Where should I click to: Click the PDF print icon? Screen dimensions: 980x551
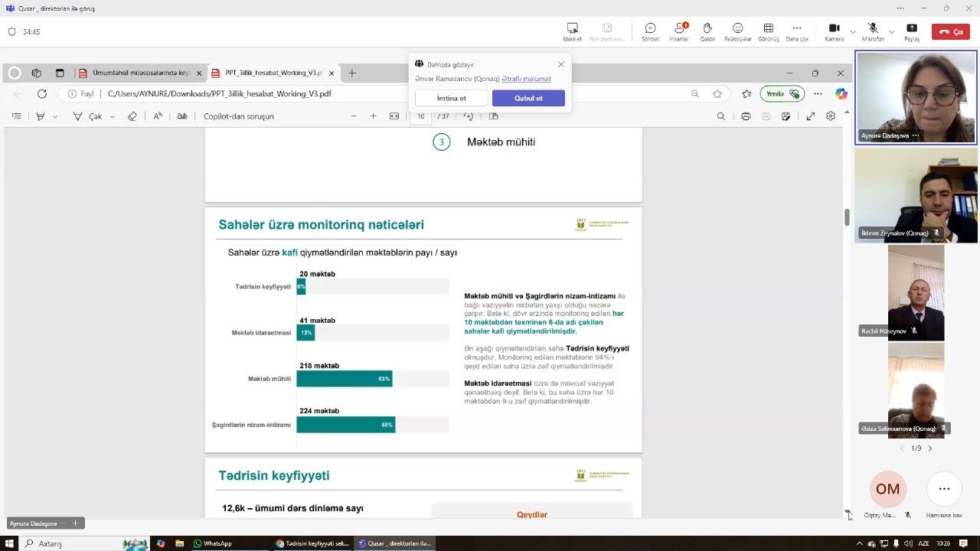(746, 116)
